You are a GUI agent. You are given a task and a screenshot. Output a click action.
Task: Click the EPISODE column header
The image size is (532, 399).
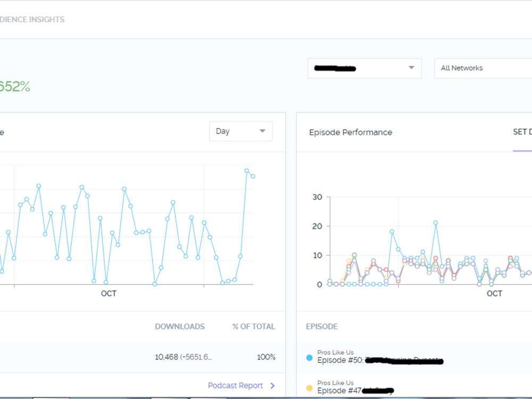pyautogui.click(x=322, y=327)
